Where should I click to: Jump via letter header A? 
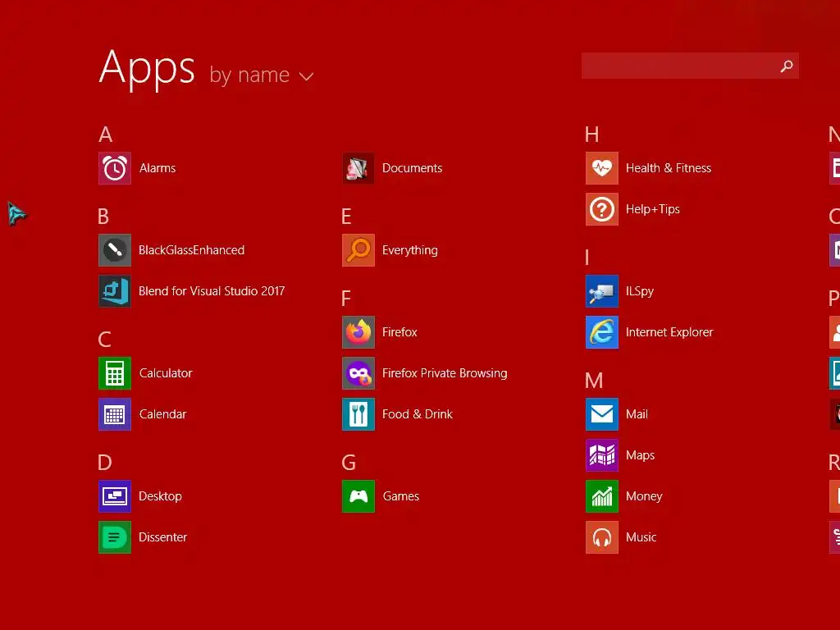pyautogui.click(x=106, y=135)
